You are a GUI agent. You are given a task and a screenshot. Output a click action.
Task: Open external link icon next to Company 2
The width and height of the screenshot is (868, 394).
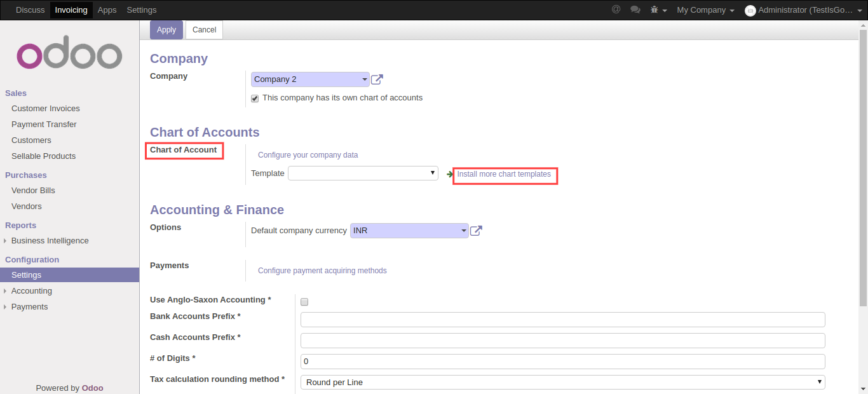(377, 79)
